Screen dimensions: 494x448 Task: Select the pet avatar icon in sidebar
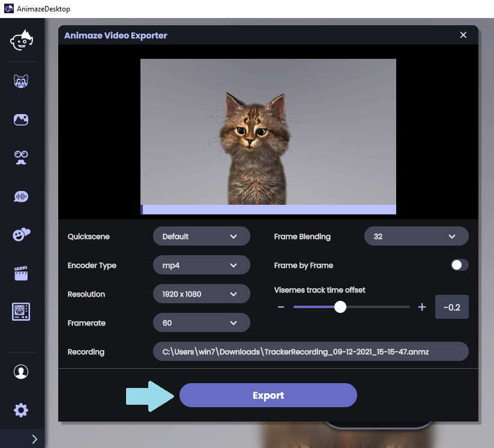(21, 81)
